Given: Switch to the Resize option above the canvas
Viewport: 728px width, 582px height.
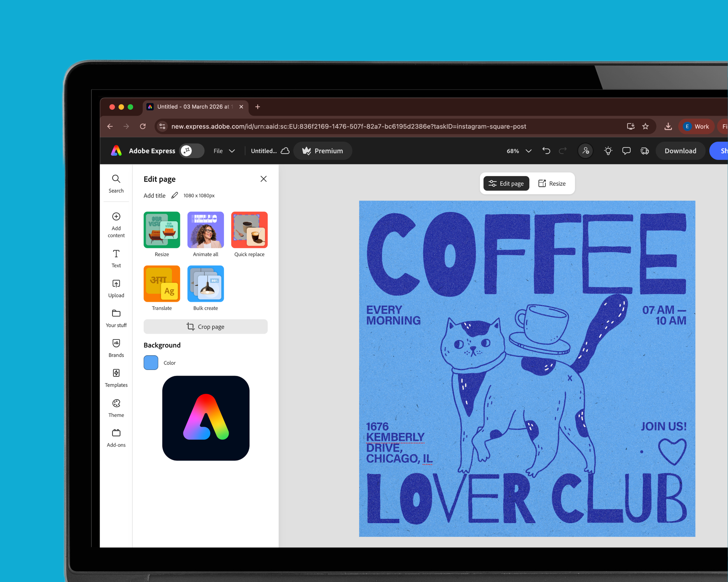Looking at the screenshot, I should coord(552,183).
